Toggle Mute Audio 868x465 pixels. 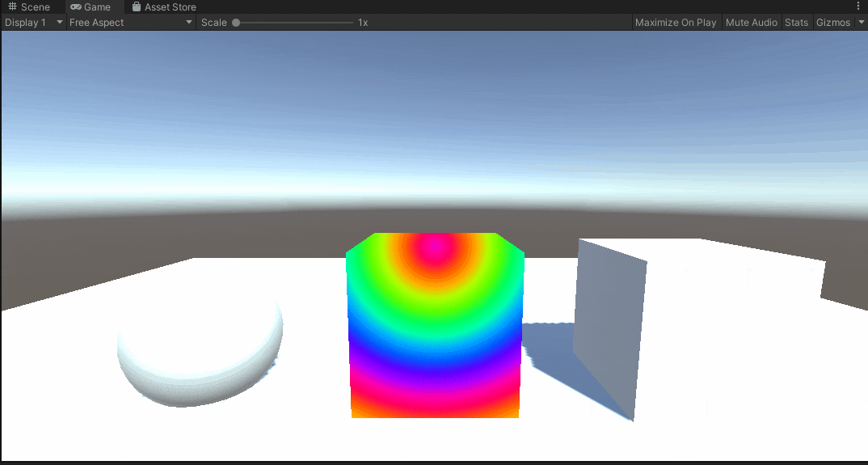pos(751,23)
